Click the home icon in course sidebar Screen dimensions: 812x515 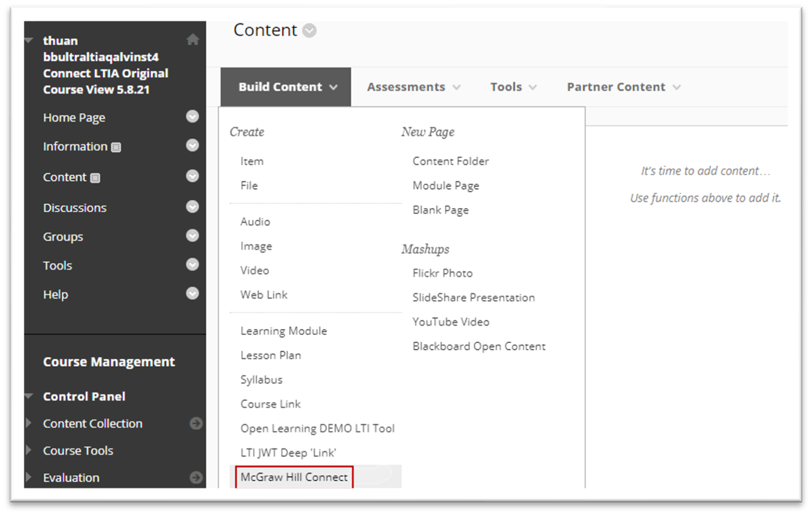click(193, 40)
